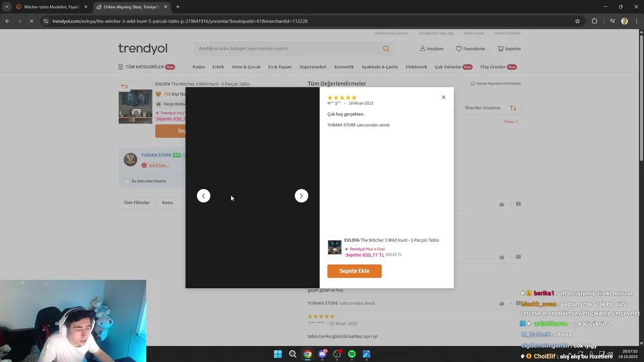Open Chrome extensions puzzle icon
644x362 pixels.
click(595, 21)
